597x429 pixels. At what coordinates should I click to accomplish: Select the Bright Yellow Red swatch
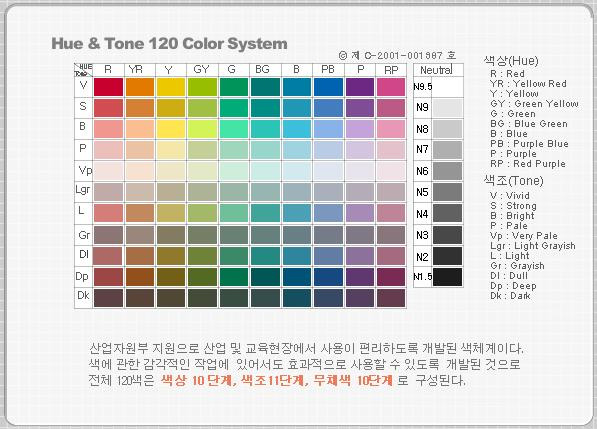click(140, 129)
